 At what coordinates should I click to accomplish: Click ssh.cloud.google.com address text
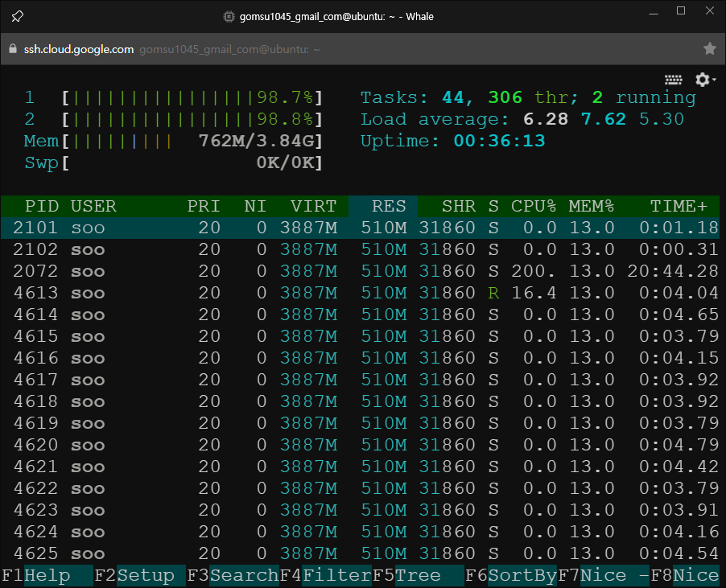79,49
